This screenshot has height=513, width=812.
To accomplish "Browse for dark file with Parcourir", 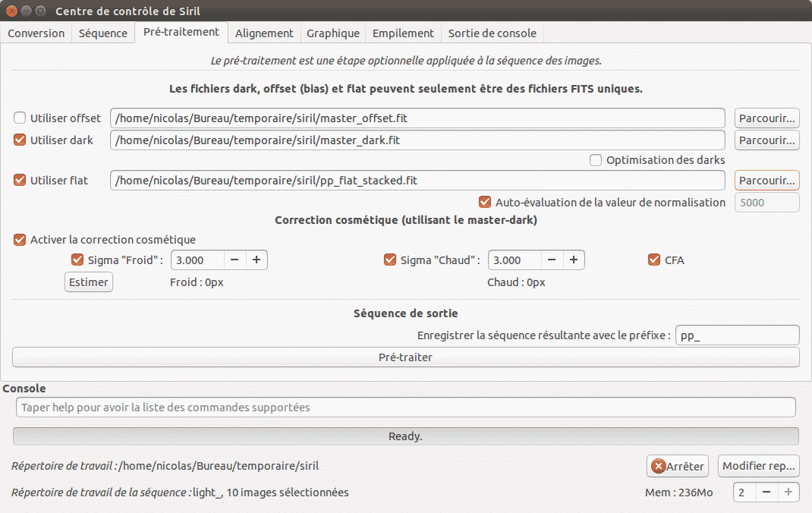I will (767, 140).
